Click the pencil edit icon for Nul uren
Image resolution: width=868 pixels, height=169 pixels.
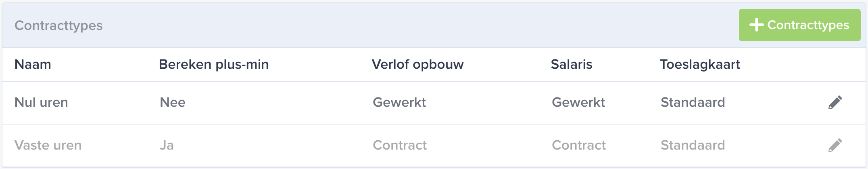pos(835,102)
